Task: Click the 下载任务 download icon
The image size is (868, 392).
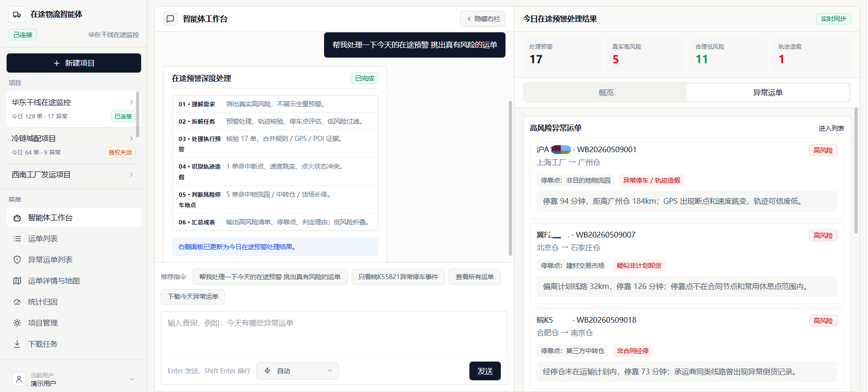Action: [17, 344]
